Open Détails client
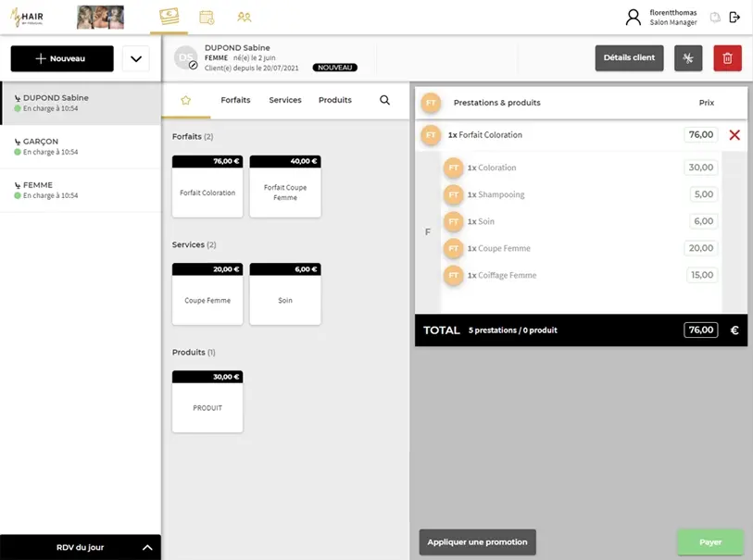 pyautogui.click(x=629, y=57)
